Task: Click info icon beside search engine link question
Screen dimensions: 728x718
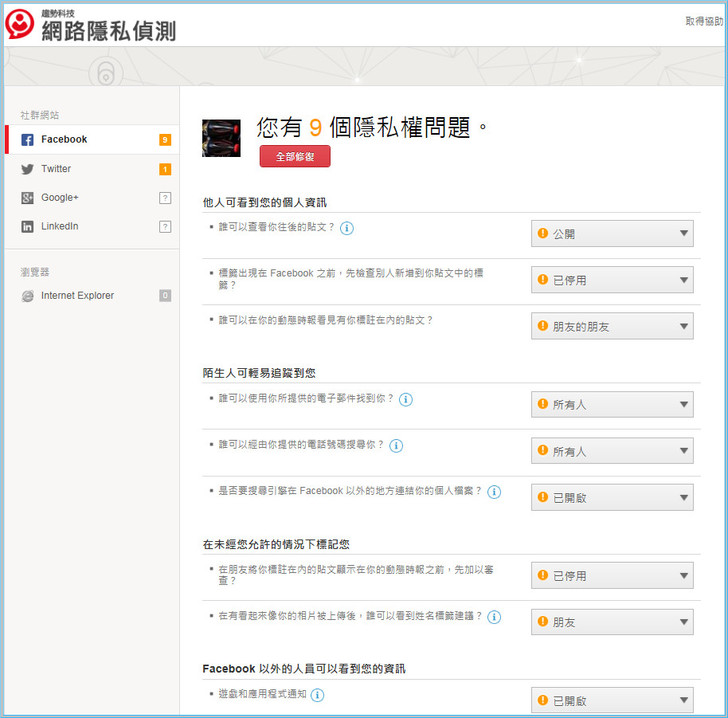Action: (x=494, y=491)
